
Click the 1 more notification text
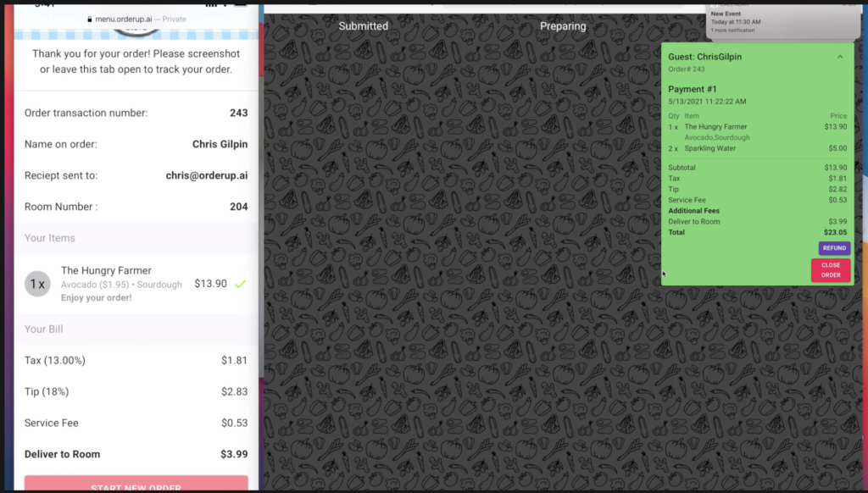[732, 30]
